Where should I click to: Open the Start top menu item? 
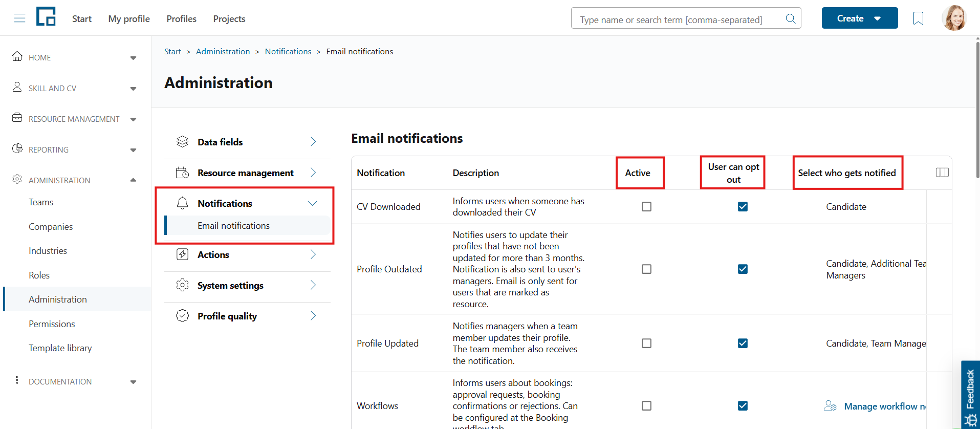point(82,19)
